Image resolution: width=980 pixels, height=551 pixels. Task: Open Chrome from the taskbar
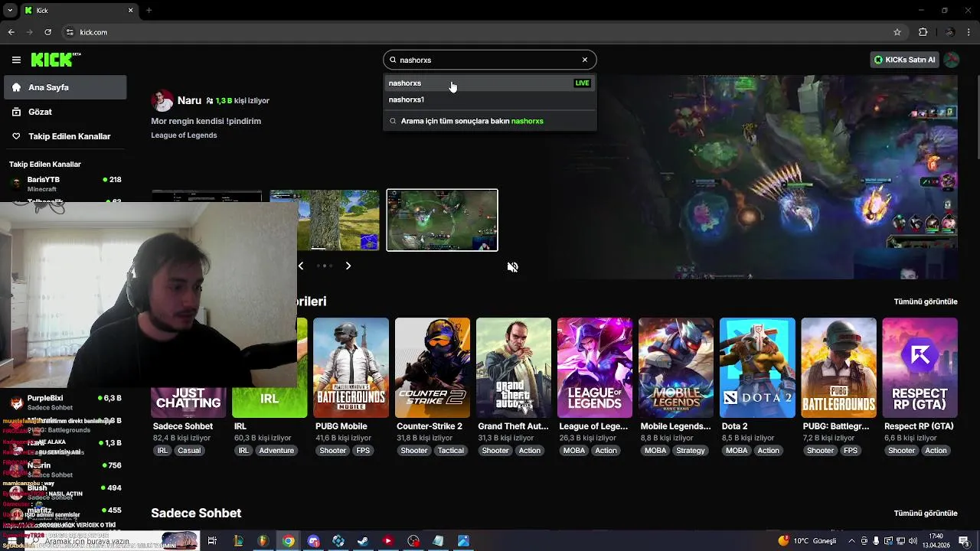288,541
